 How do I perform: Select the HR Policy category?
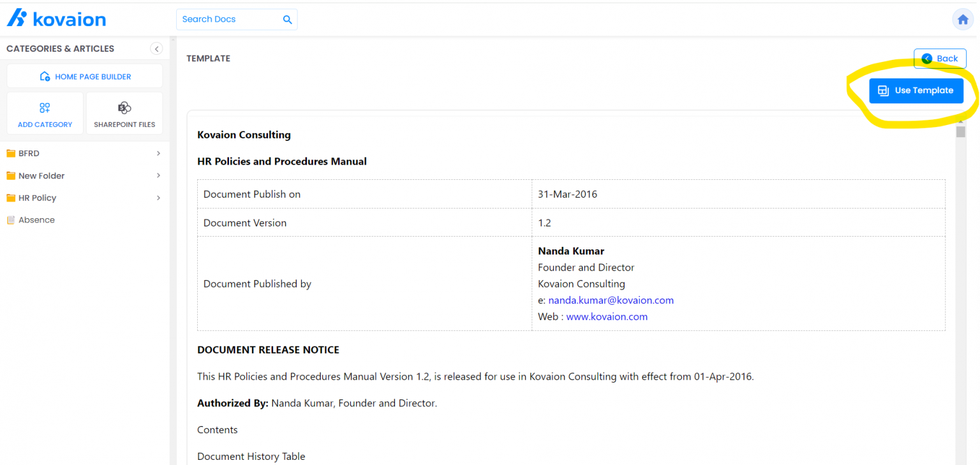pos(37,198)
